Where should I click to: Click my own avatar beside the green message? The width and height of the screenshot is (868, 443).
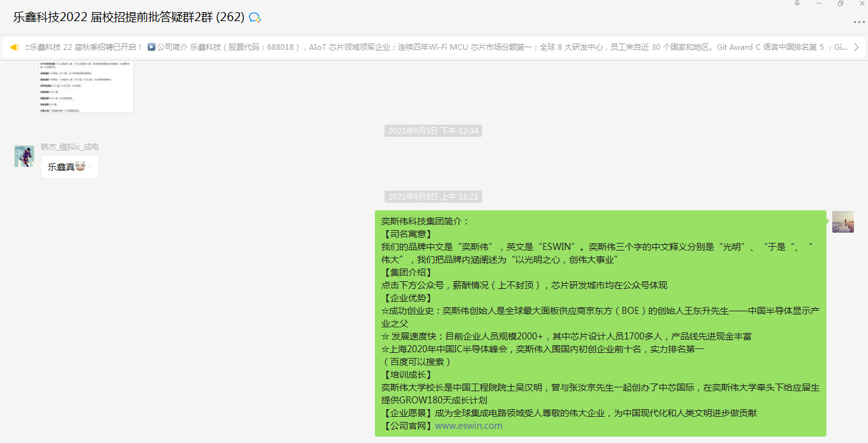[x=842, y=222]
